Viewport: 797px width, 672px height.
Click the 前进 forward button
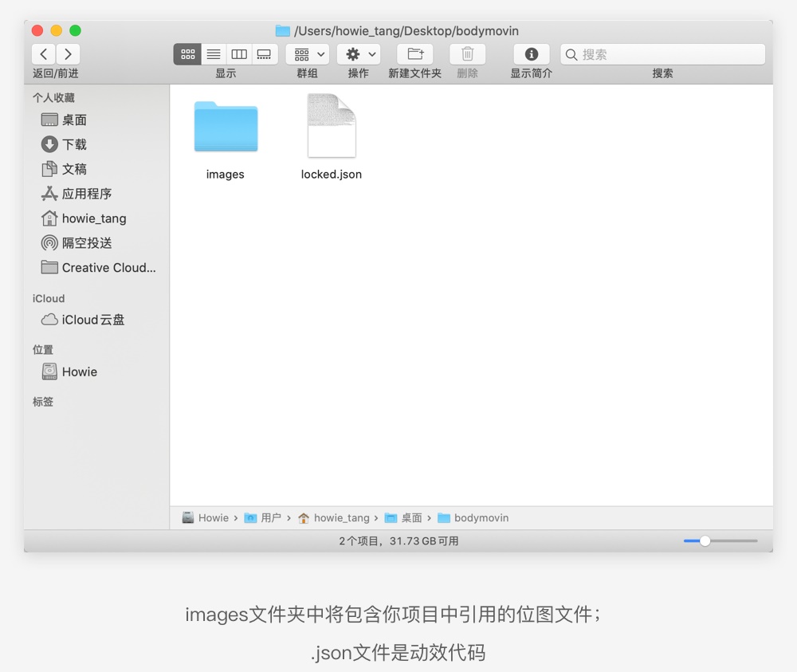[68, 54]
